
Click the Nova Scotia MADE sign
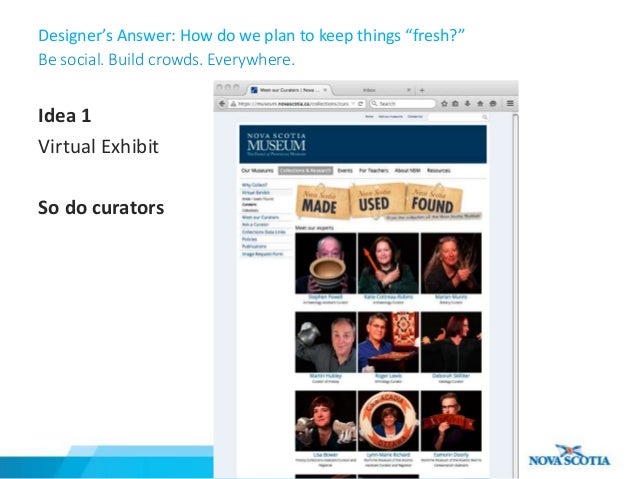click(321, 202)
